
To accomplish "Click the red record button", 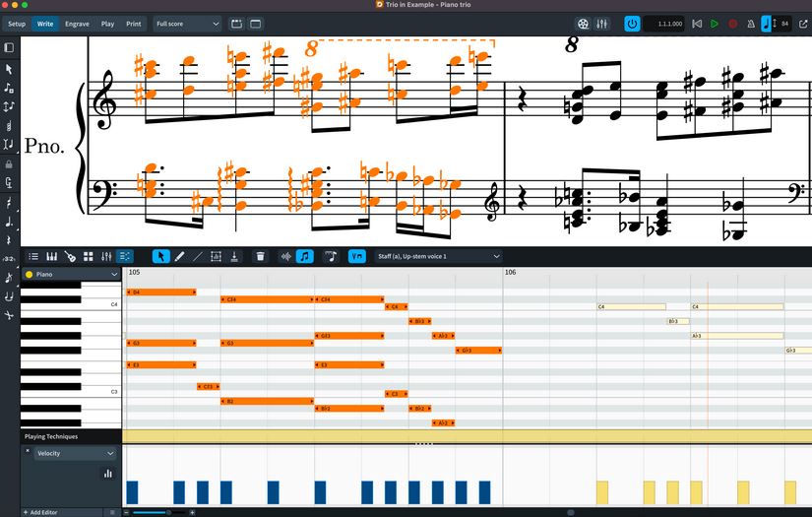I will tap(732, 24).
